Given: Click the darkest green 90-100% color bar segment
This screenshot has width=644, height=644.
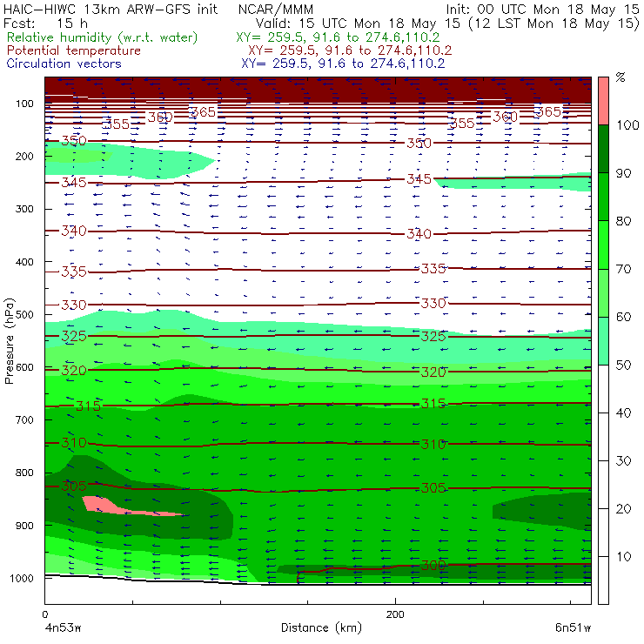Looking at the screenshot, I should pos(603,149).
